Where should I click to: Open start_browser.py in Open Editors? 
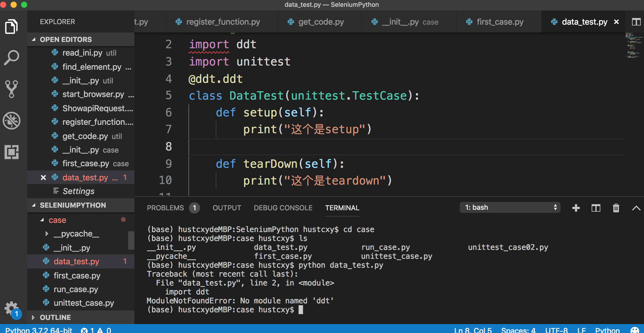point(81,94)
